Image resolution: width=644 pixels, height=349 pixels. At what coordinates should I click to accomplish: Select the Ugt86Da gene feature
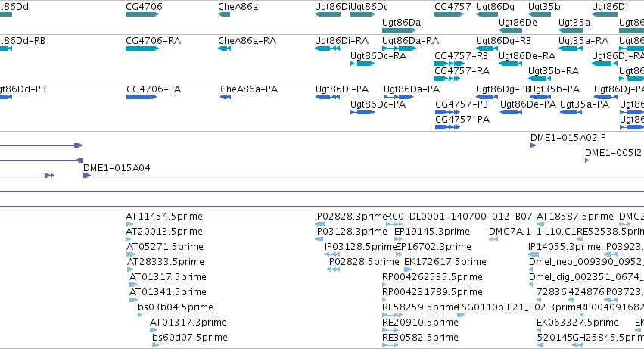(x=400, y=30)
